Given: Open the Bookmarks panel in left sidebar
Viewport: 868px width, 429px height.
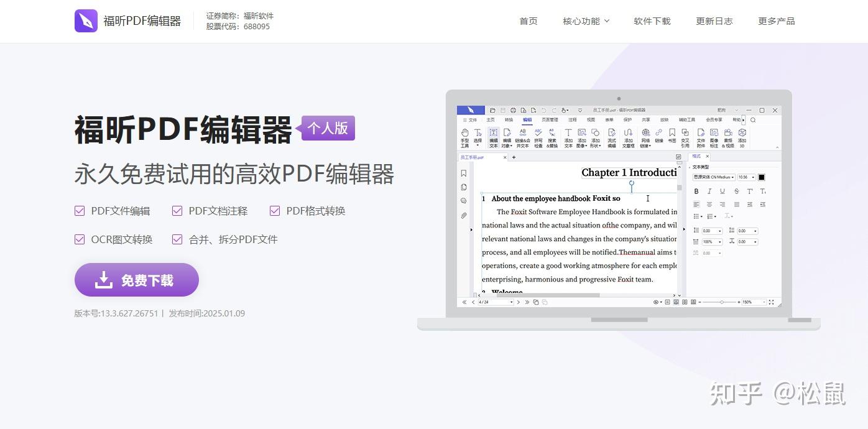Looking at the screenshot, I should click(x=464, y=173).
